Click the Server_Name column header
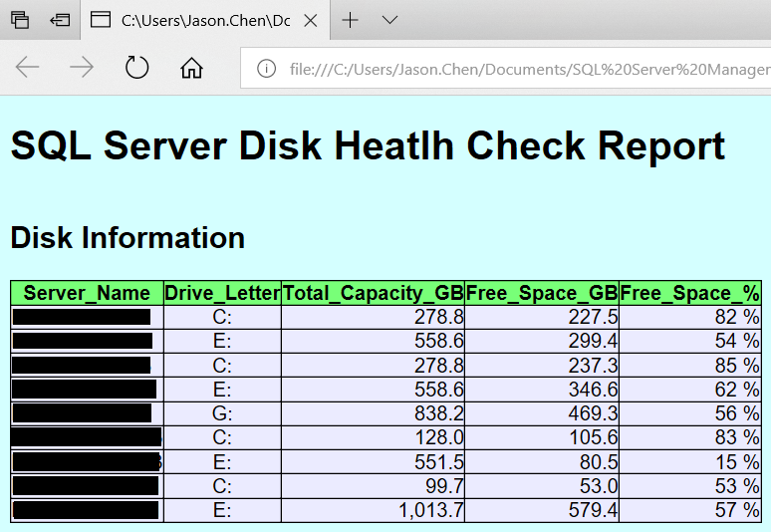 click(x=87, y=293)
